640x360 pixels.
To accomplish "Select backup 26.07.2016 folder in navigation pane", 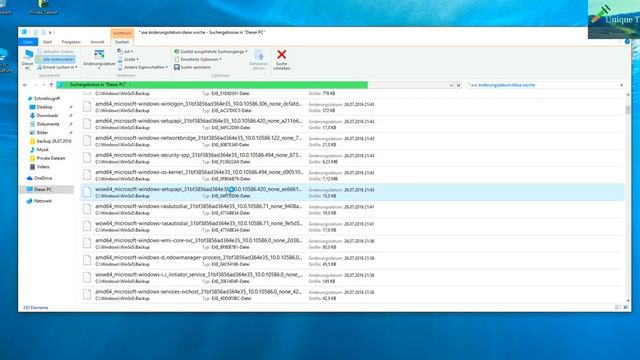I will tap(50, 141).
